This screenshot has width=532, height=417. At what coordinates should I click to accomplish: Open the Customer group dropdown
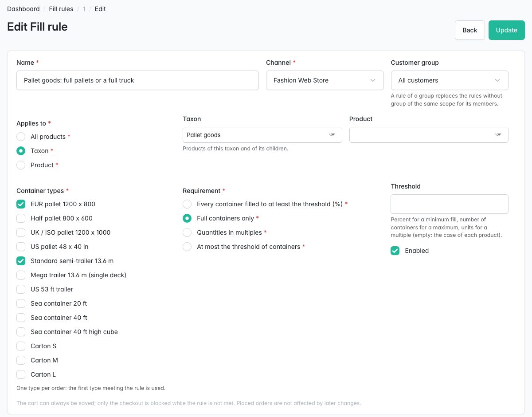(450, 80)
